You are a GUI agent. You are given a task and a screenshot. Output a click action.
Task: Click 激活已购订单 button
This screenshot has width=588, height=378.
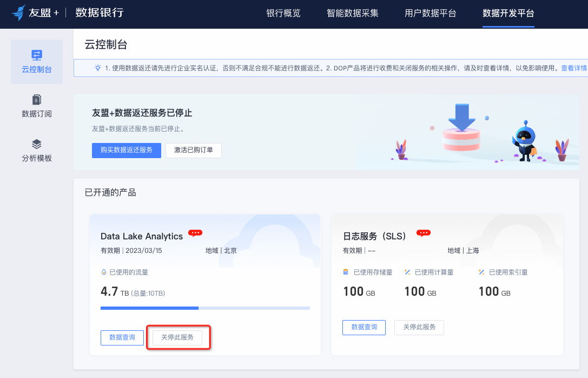194,150
